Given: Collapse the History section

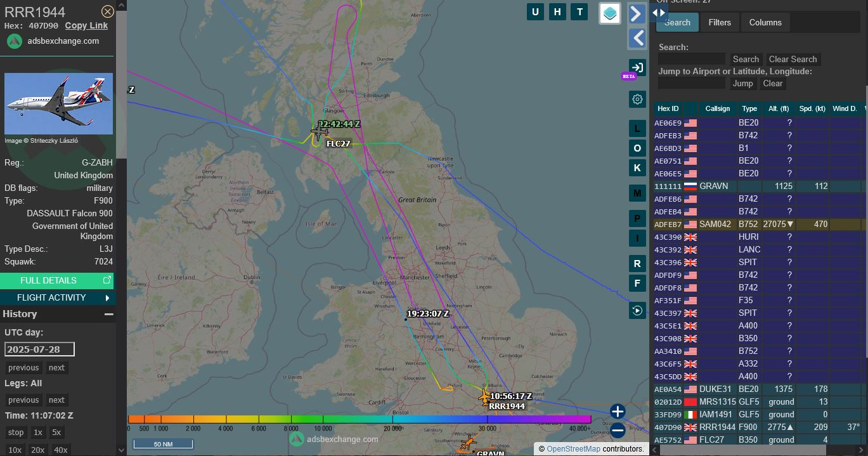Looking at the screenshot, I should point(109,314).
